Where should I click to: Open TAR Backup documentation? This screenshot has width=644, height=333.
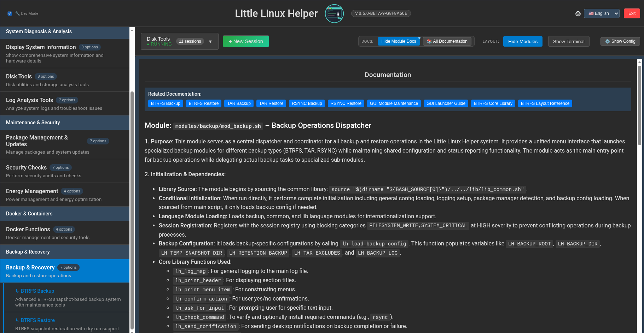239,103
